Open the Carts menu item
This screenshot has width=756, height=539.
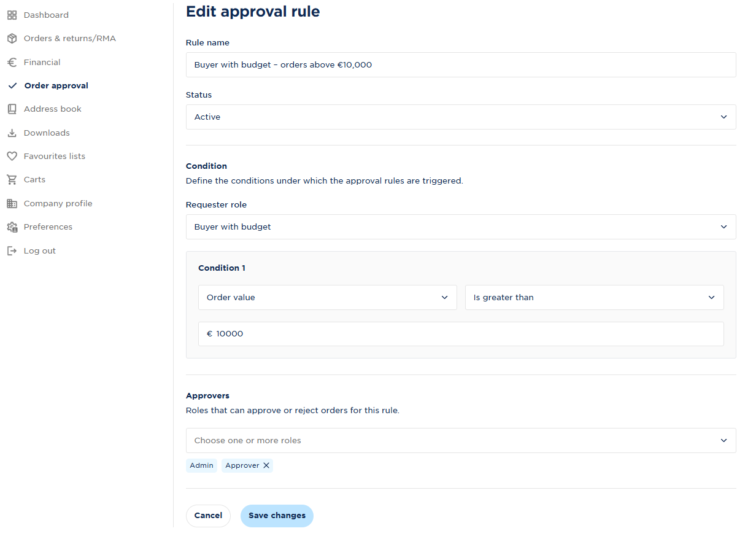pos(34,180)
